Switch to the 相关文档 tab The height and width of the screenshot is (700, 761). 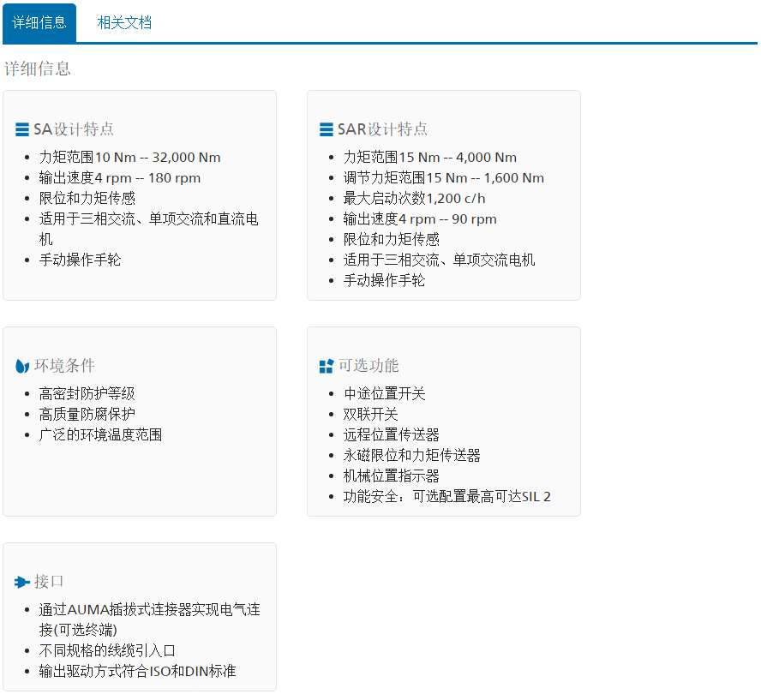(x=124, y=22)
